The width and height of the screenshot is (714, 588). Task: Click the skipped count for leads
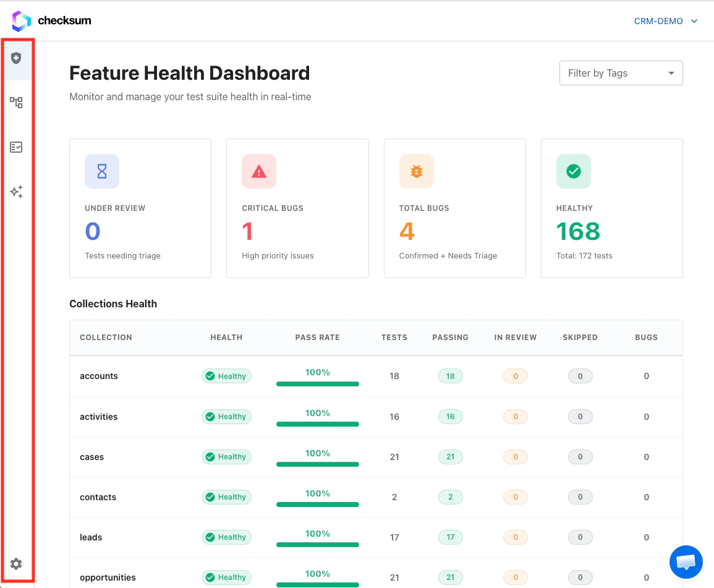pyautogui.click(x=580, y=537)
